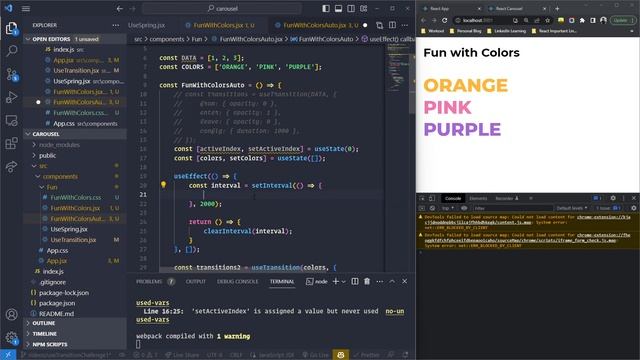
Task: Go back with the editor navigation arrow
Action: coord(120,8)
